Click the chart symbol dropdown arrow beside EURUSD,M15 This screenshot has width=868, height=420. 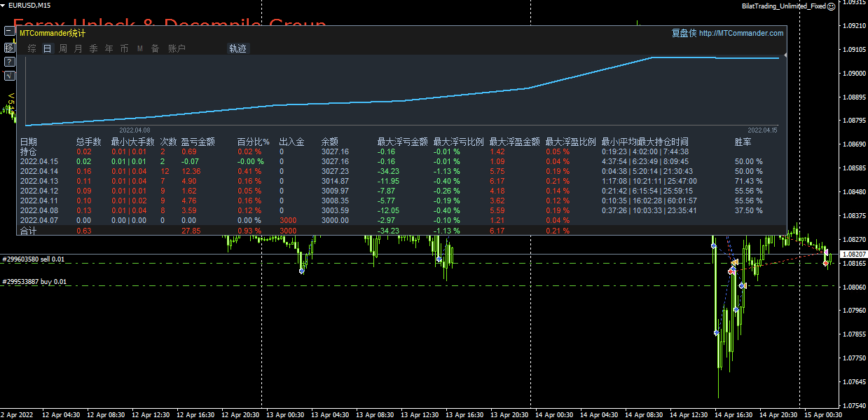(4, 6)
